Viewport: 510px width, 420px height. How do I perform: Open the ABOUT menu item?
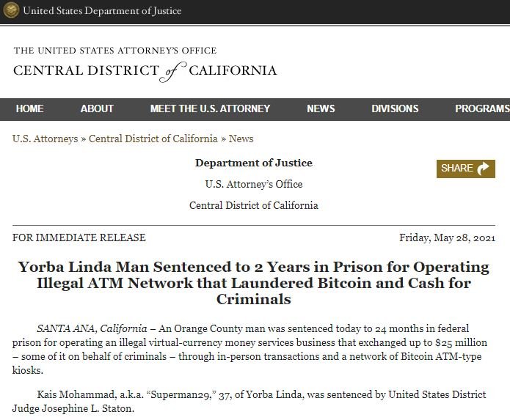[97, 108]
